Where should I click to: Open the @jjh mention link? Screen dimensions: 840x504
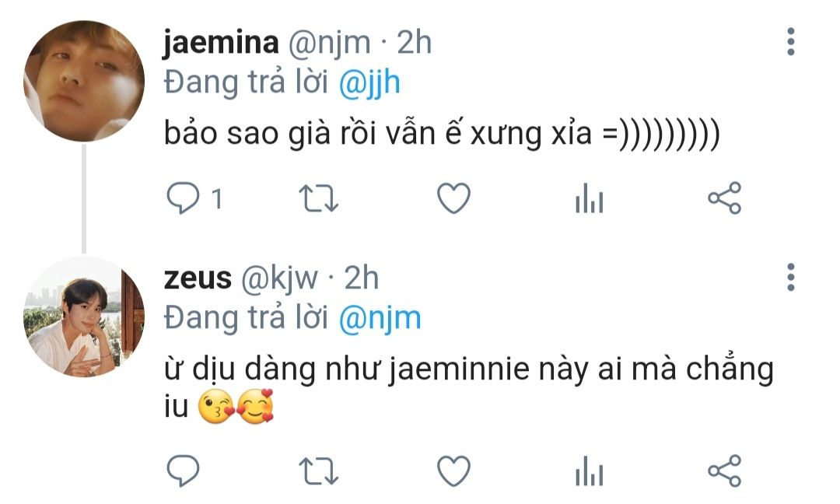pyautogui.click(x=369, y=83)
